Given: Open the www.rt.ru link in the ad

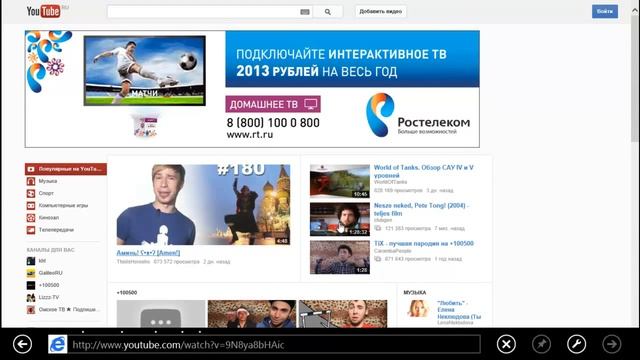Looking at the screenshot, I should pos(250,134).
